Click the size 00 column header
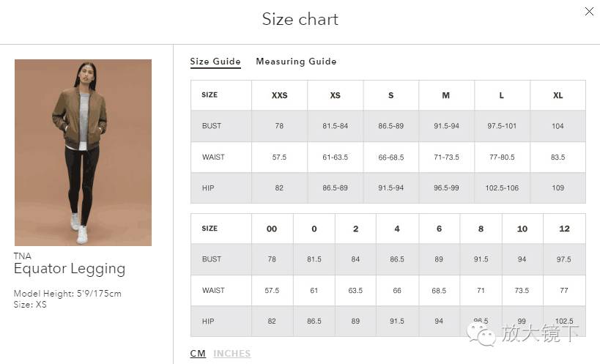The height and width of the screenshot is (364, 600). (272, 229)
